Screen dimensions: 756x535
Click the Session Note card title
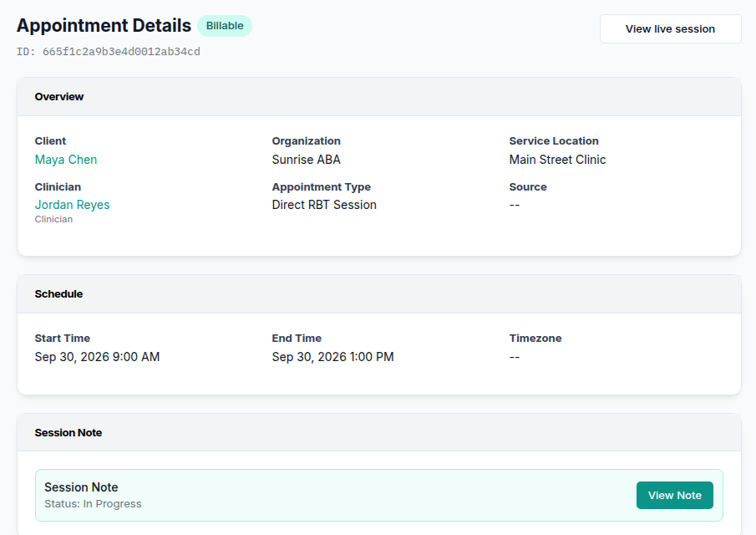tap(81, 487)
